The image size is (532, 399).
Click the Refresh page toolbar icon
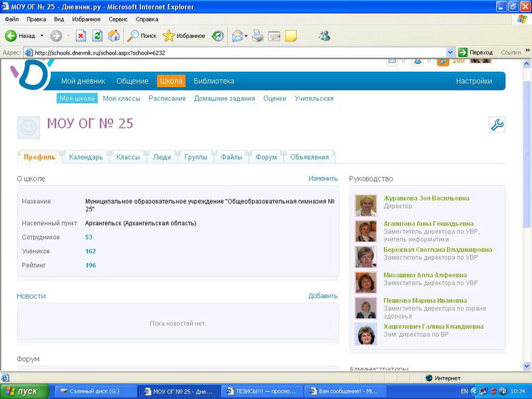(x=97, y=36)
